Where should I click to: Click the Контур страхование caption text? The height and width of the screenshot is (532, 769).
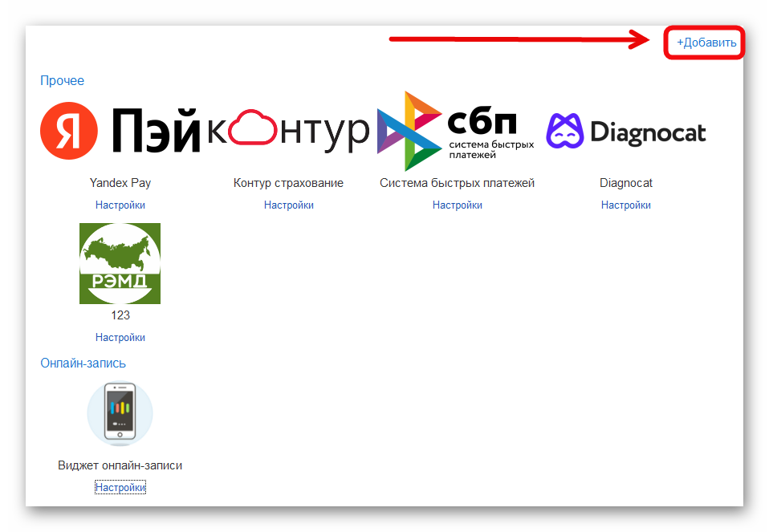click(x=288, y=183)
